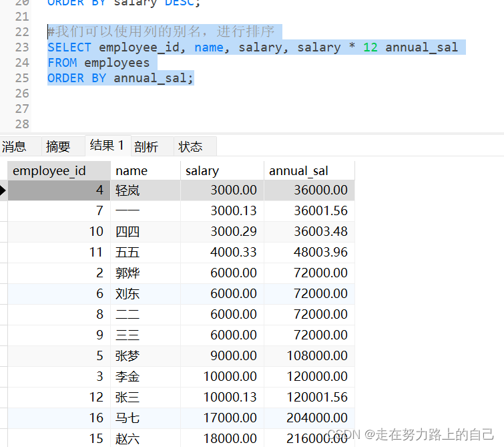Select the name cell 二二
Viewport: 504px width, 447px height.
click(146, 315)
